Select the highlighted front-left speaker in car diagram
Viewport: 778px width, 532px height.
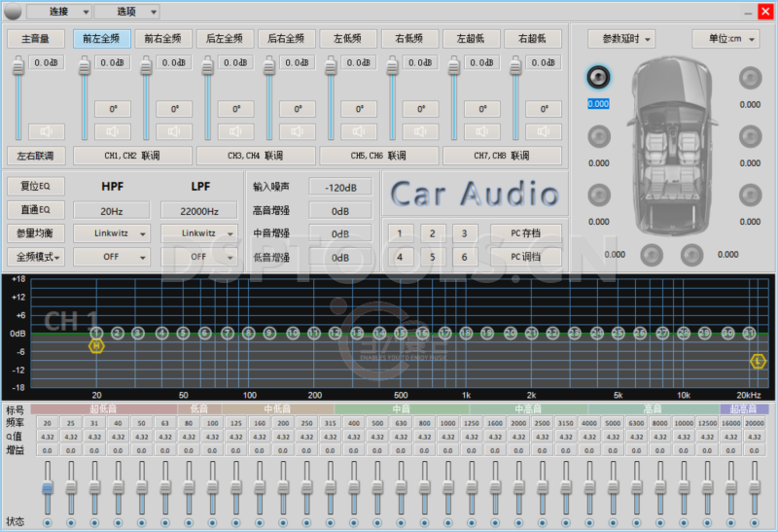[597, 78]
